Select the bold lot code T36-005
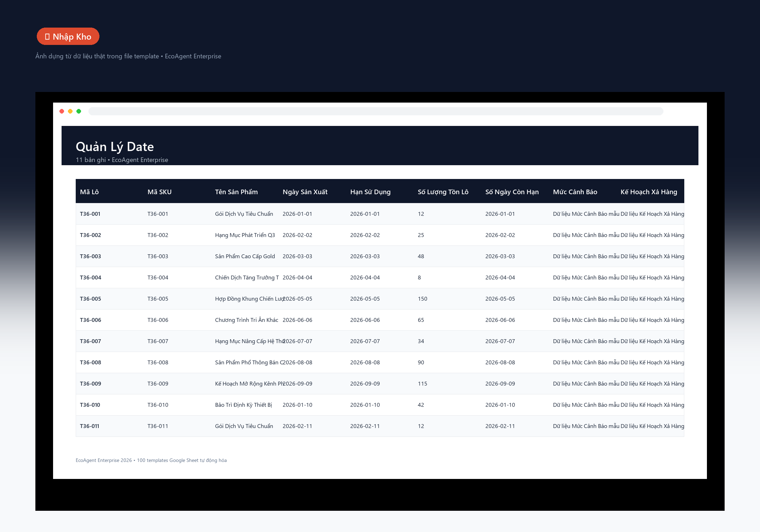Viewport: 760px width, 532px height. [91, 299]
